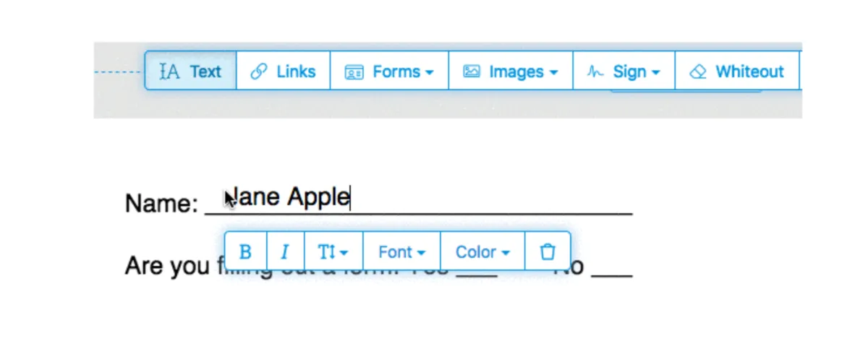Click the Forms card icon

354,72
